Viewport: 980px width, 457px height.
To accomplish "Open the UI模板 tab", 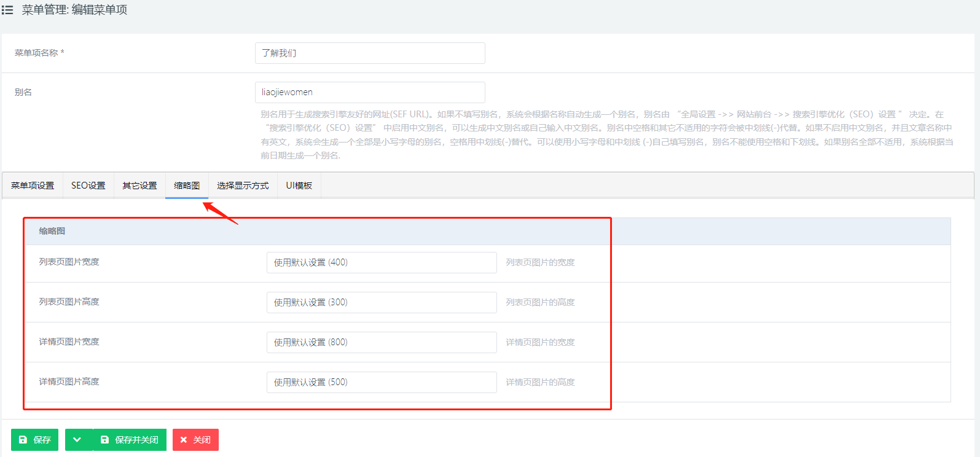I will [x=299, y=186].
